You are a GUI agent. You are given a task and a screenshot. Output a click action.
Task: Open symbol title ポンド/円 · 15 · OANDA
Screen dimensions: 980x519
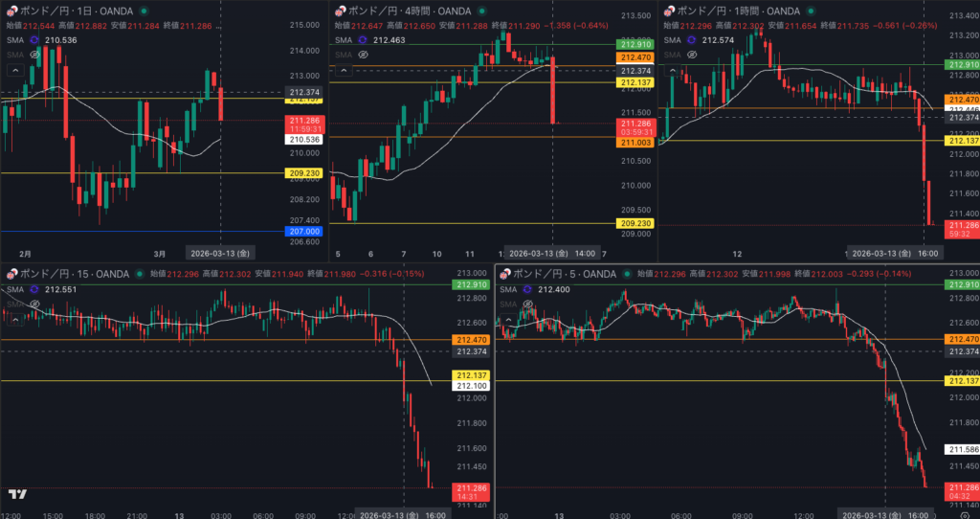pos(75,274)
